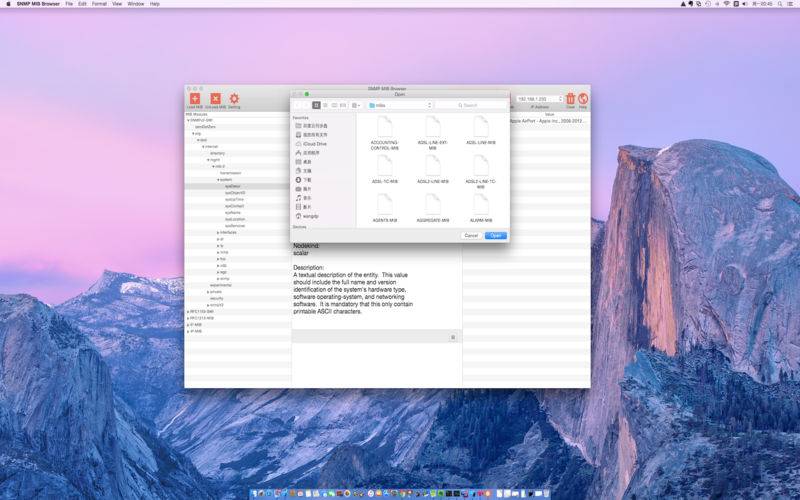Image resolution: width=800 pixels, height=500 pixels.
Task: Open the Edit menu
Action: point(82,4)
